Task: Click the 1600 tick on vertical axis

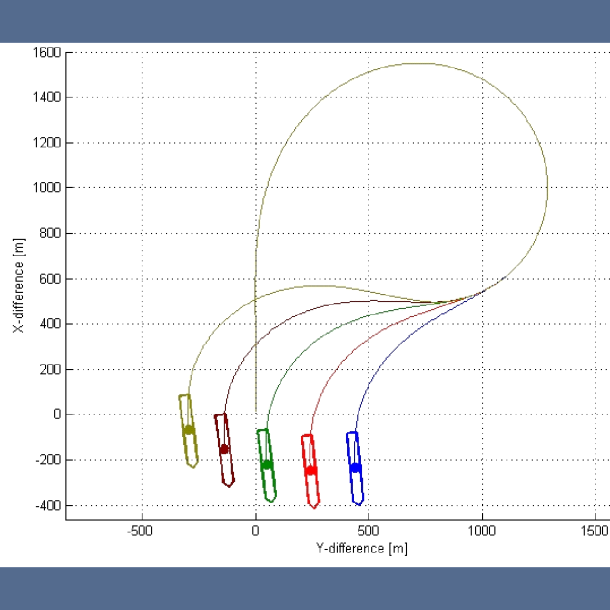Action: 46,52
